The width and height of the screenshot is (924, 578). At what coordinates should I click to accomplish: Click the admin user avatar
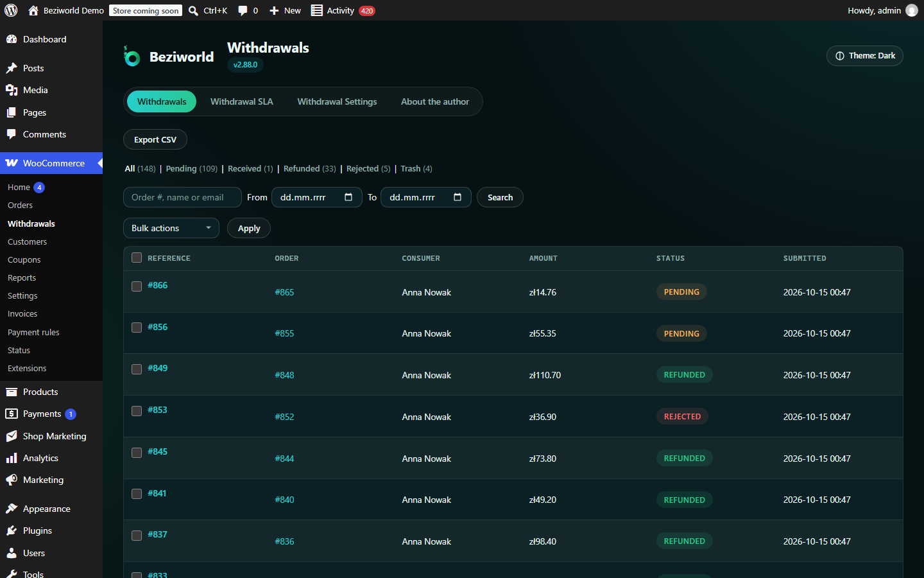(x=911, y=10)
